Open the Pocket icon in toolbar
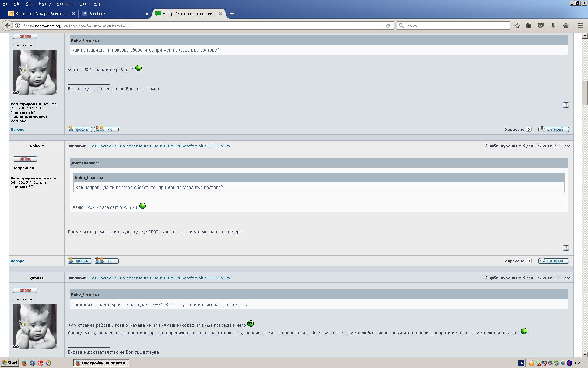The height and width of the screenshot is (368, 588). 541,26
